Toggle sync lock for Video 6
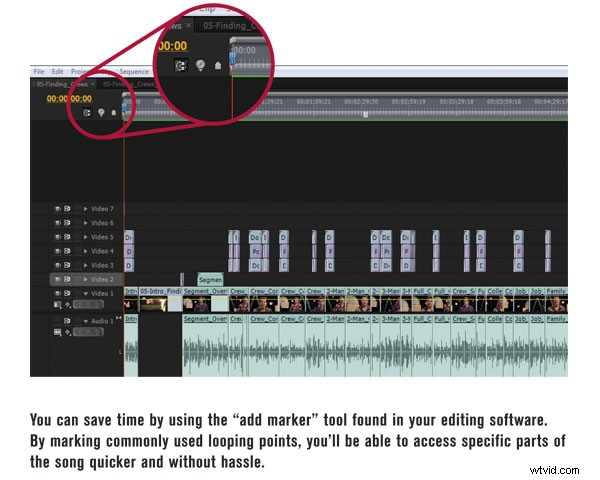The image size is (600, 480). (x=67, y=223)
